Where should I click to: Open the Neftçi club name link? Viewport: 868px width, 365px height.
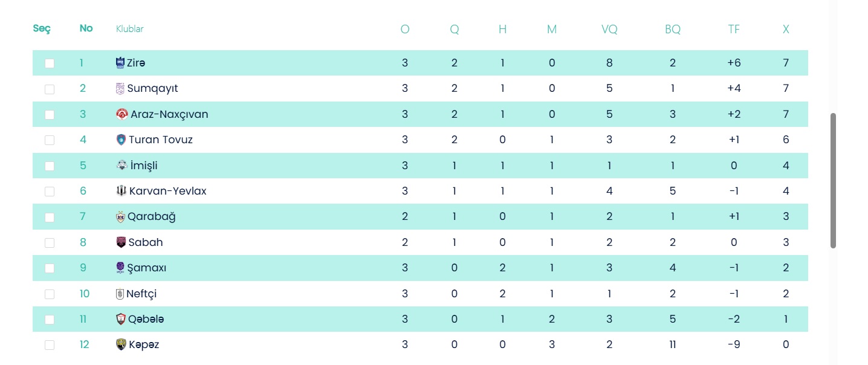(141, 294)
